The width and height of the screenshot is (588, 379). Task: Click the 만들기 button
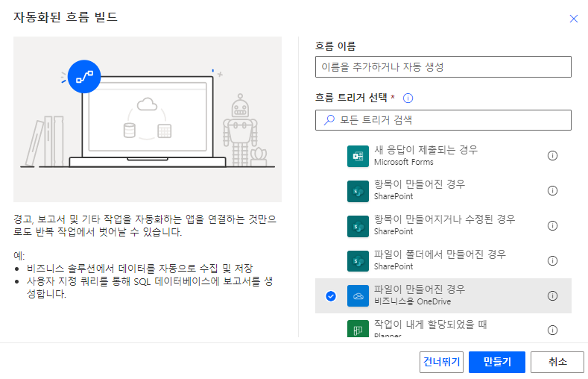point(497,362)
